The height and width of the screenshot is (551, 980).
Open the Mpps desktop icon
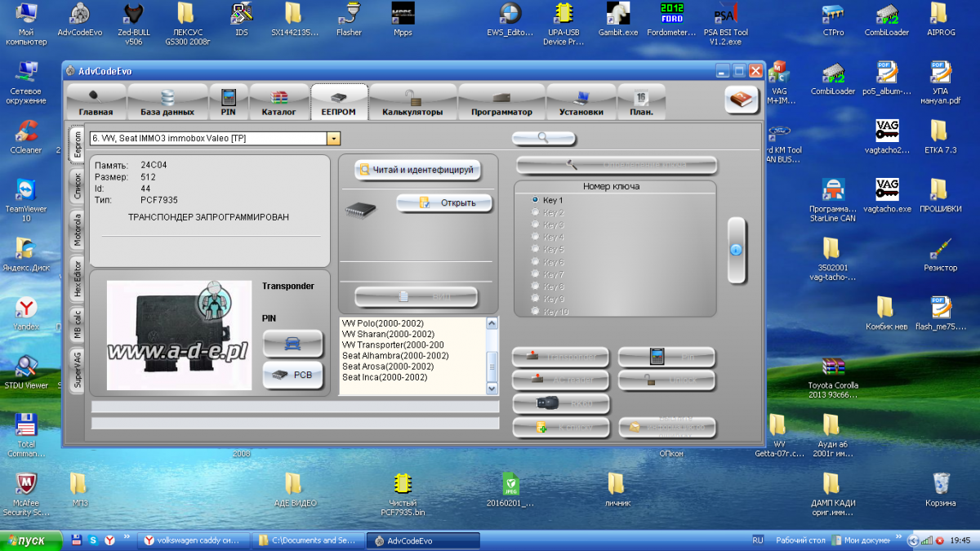pyautogui.click(x=403, y=20)
